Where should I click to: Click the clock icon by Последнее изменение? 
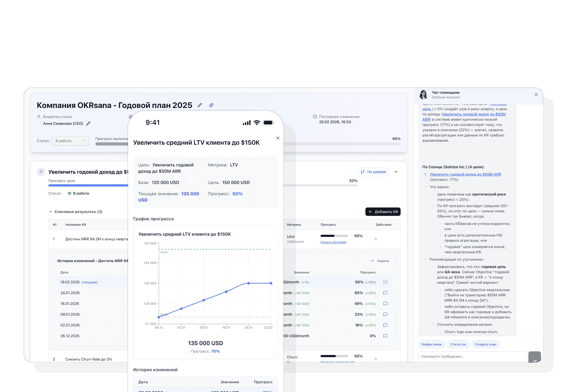tap(315, 117)
